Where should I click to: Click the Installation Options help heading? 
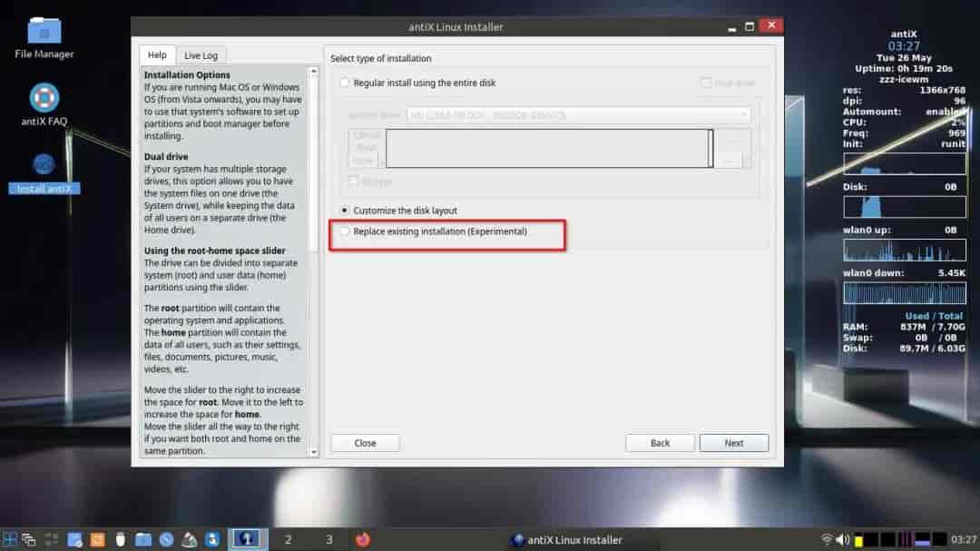tap(187, 74)
